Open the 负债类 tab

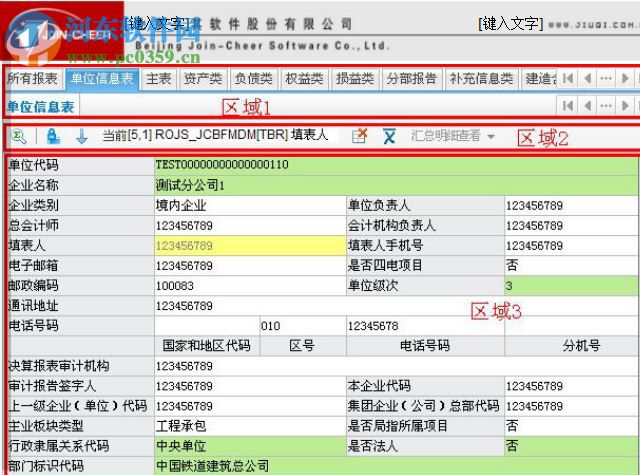point(253,78)
